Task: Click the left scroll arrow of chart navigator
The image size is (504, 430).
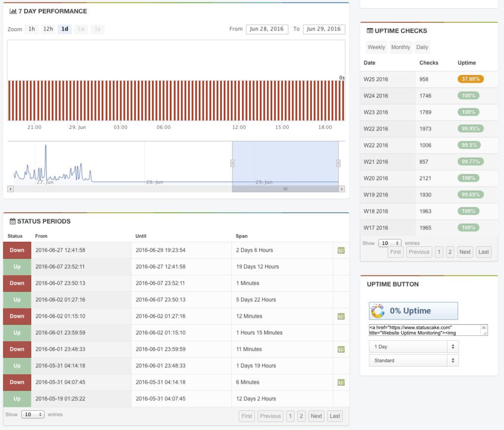Action: pyautogui.click(x=11, y=189)
